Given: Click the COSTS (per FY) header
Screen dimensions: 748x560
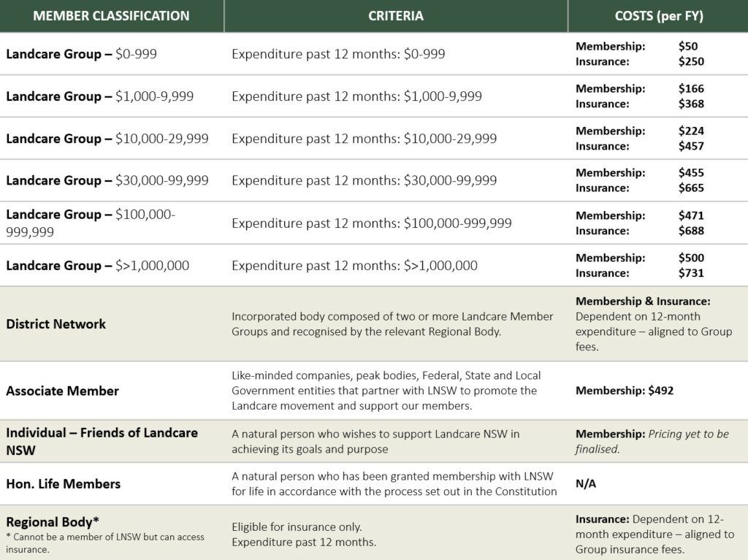Looking at the screenshot, I should (x=659, y=16).
